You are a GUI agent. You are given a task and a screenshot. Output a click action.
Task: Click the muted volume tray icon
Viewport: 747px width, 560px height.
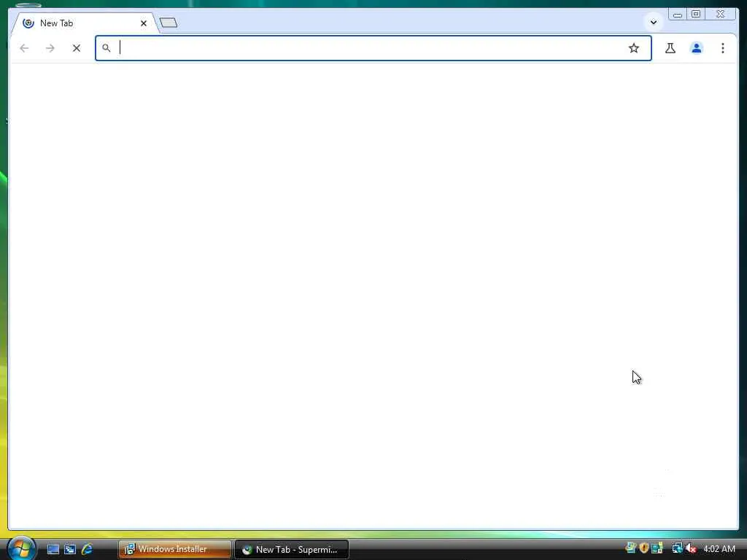pyautogui.click(x=692, y=548)
